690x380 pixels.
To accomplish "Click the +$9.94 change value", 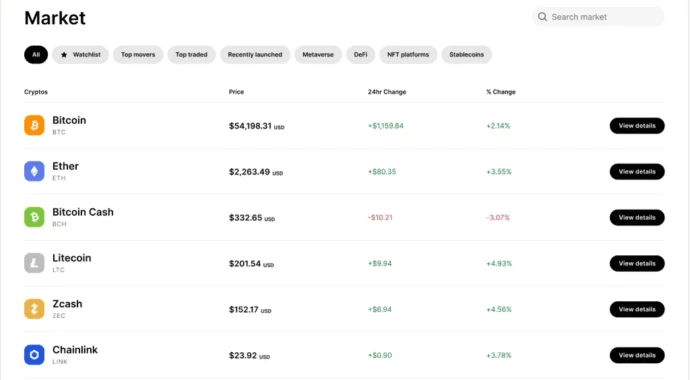I will (379, 263).
